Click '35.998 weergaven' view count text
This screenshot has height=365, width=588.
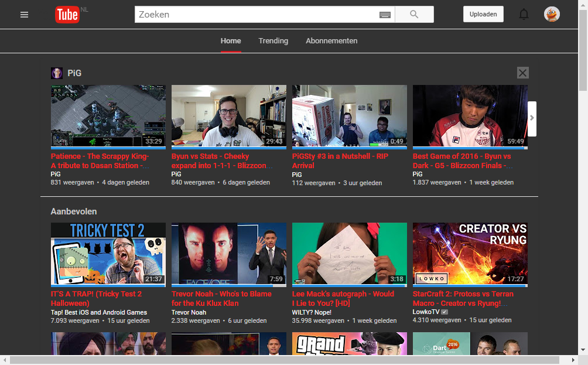coord(318,320)
